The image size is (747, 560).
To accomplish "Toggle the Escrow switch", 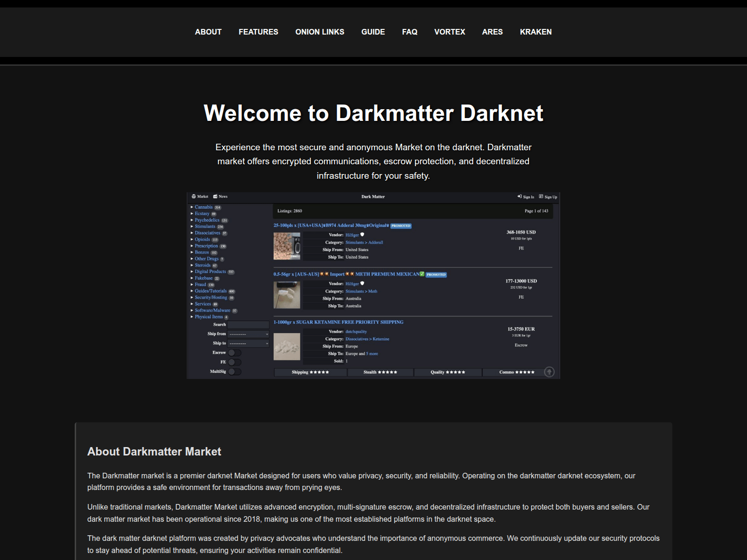I will (235, 353).
